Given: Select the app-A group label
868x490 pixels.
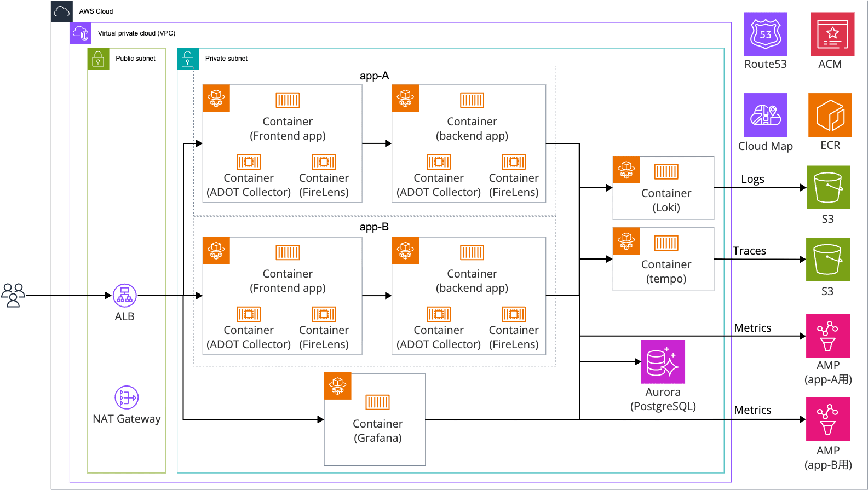Looking at the screenshot, I should pos(375,76).
